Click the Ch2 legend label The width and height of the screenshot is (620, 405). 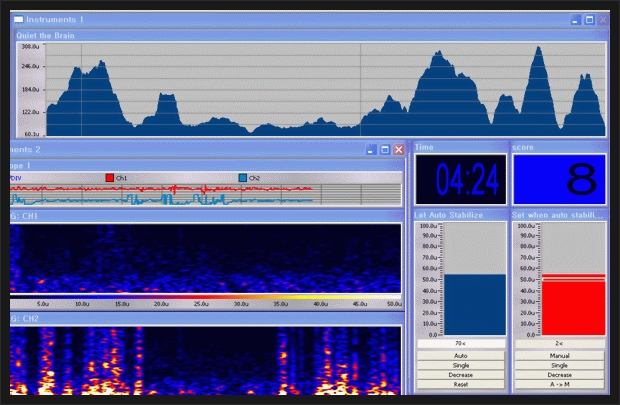click(254, 178)
